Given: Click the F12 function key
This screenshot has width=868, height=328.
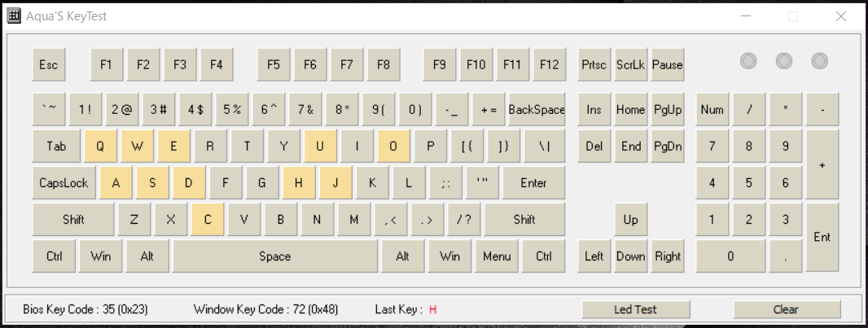Looking at the screenshot, I should click(549, 64).
